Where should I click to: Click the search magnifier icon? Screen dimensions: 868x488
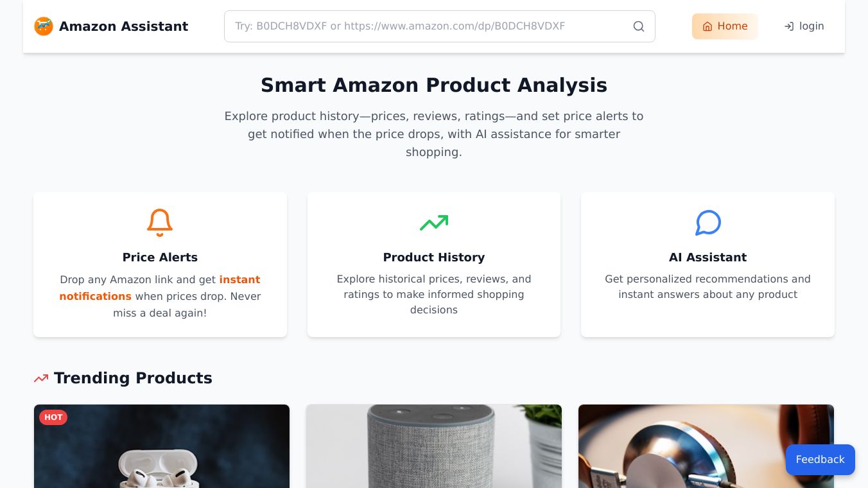(x=638, y=26)
